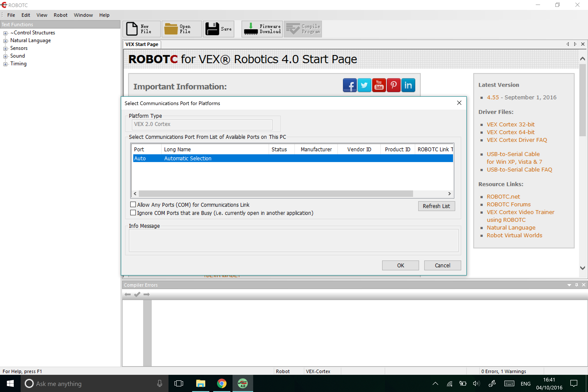
Task: Go to next compiler error arrow
Action: coord(147,294)
